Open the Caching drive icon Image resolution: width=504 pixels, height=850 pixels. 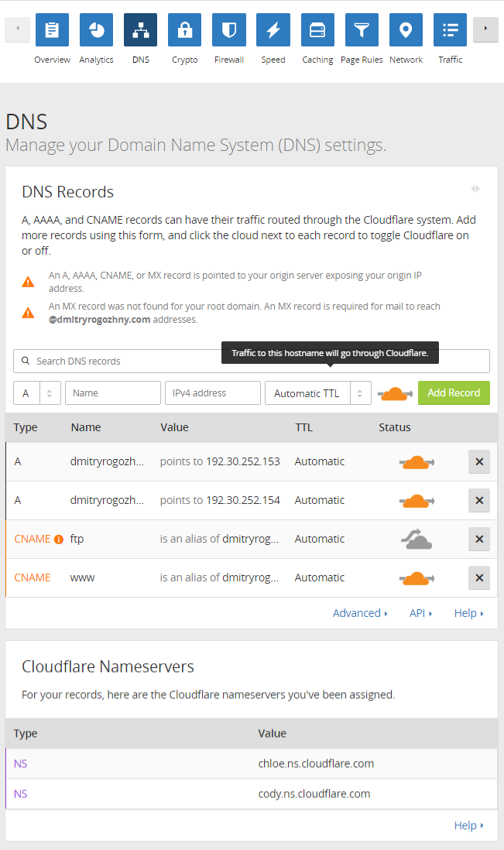tap(317, 30)
